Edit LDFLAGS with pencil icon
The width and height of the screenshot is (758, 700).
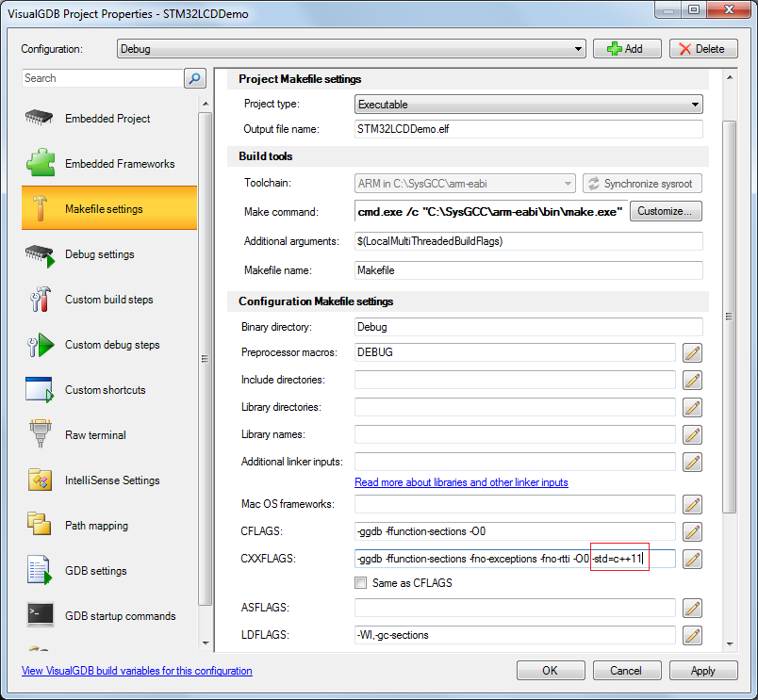tap(692, 635)
